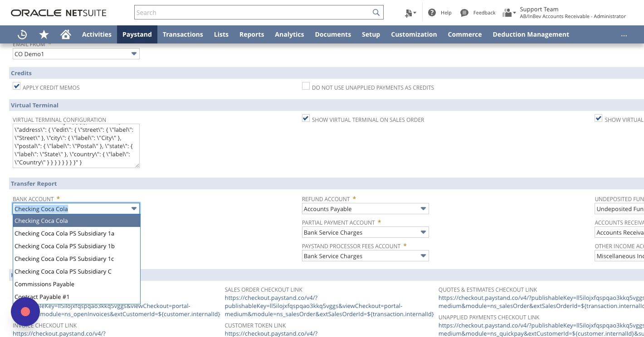Go to the Home icon
This screenshot has width=644, height=337.
click(66, 34)
